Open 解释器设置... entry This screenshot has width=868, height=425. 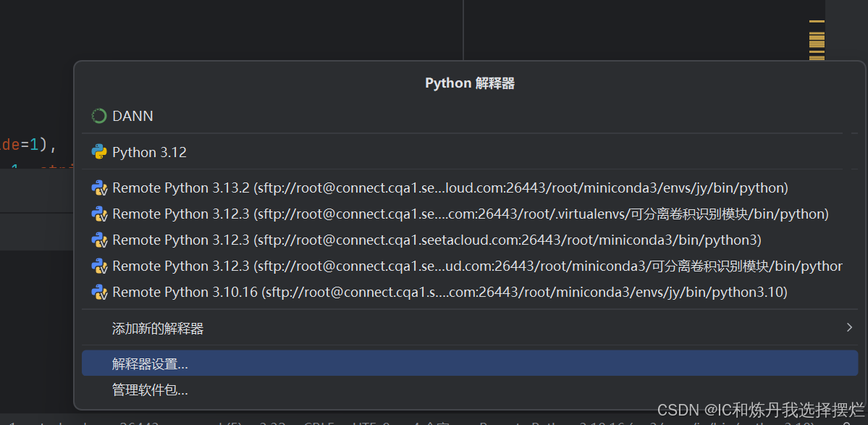[x=469, y=363]
